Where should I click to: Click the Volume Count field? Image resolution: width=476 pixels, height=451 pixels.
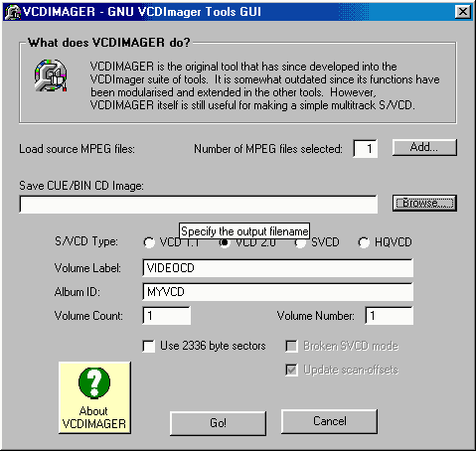pos(167,316)
